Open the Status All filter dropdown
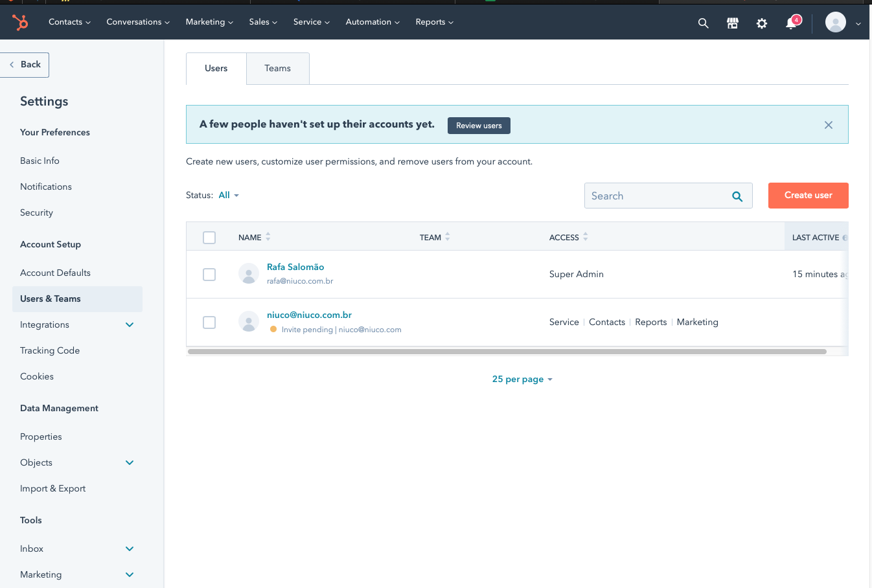 [x=229, y=195]
